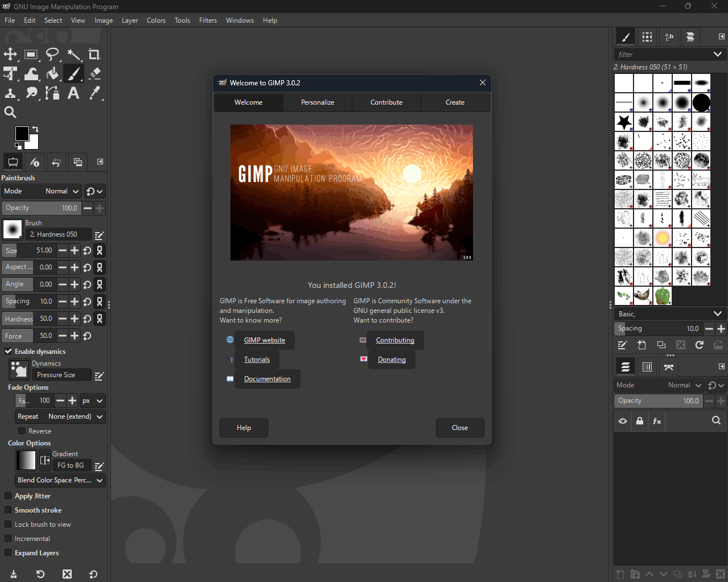Select the Bucket Fill tool

point(52,73)
